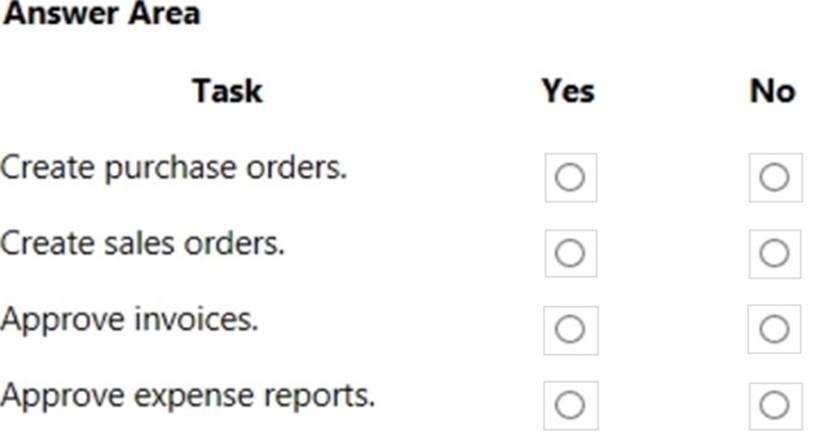The height and width of the screenshot is (444, 815).
Task: Click the 'Create sales orders.' task text
Action: click(143, 243)
